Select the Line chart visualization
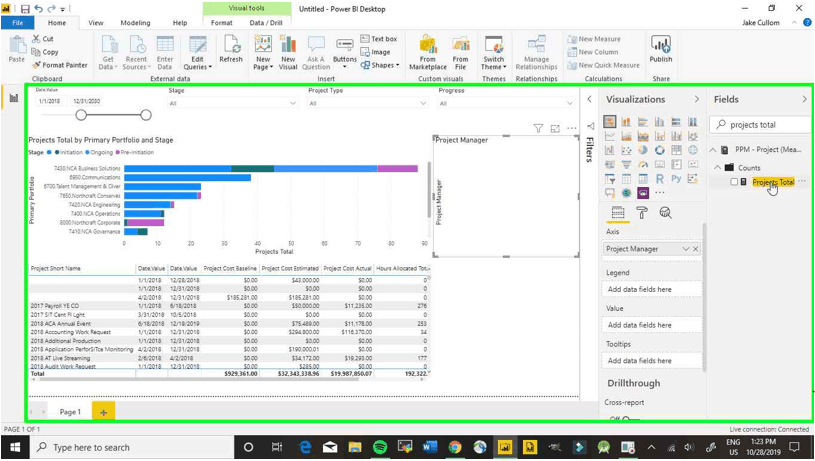 (610, 136)
